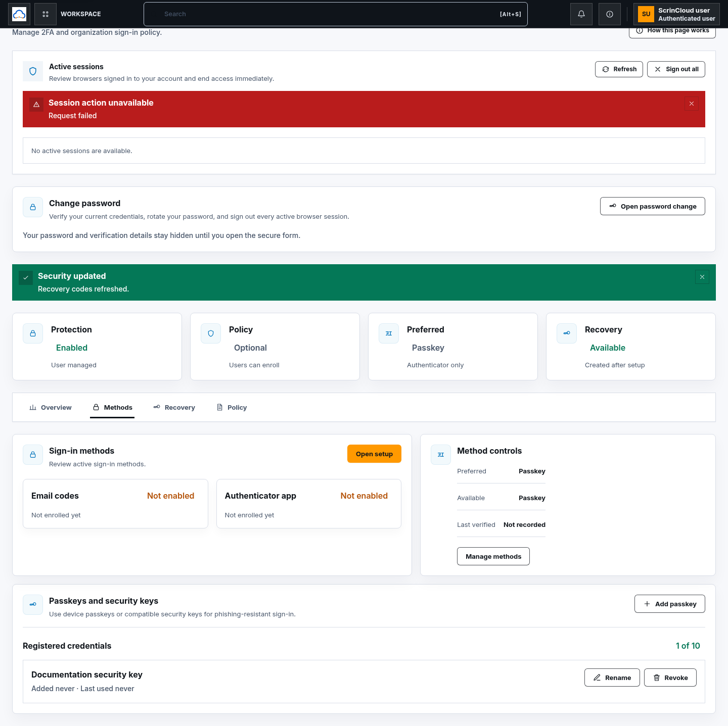This screenshot has height=726, width=728.
Task: Click the Policy card shield icon
Action: click(x=211, y=333)
